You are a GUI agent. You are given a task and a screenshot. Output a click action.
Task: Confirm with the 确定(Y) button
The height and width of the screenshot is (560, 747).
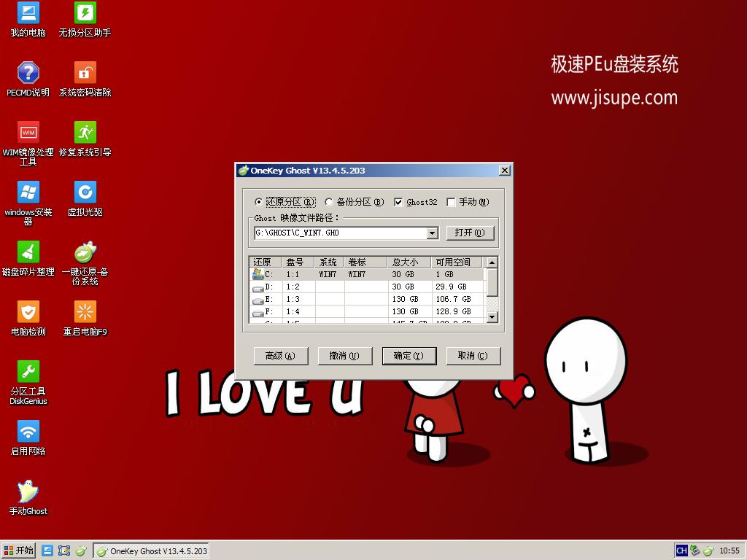point(409,356)
